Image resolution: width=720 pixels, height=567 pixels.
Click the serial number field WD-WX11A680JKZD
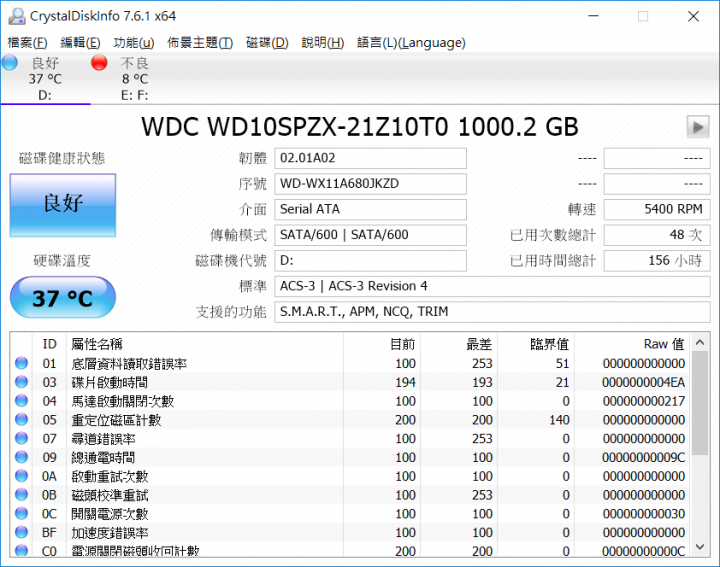click(370, 184)
